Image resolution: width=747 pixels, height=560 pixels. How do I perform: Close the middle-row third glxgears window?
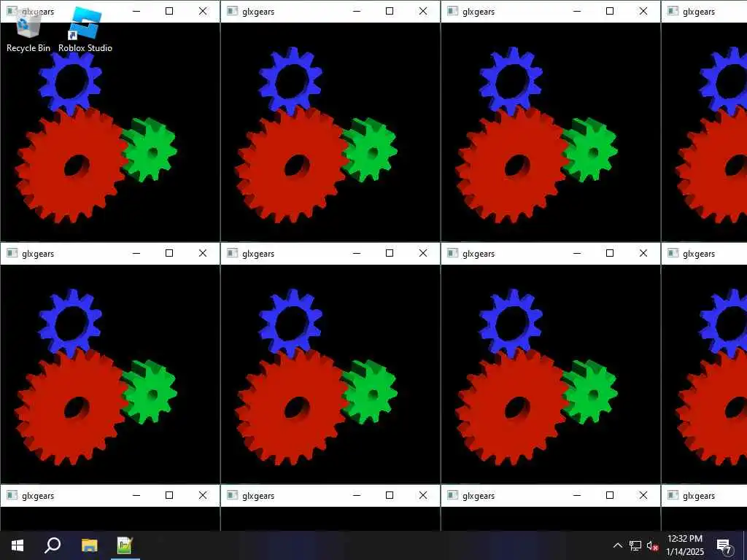point(643,253)
